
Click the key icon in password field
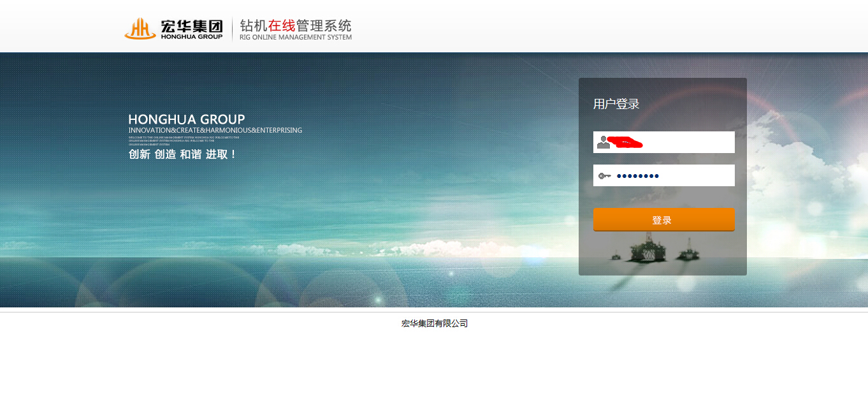click(x=604, y=175)
